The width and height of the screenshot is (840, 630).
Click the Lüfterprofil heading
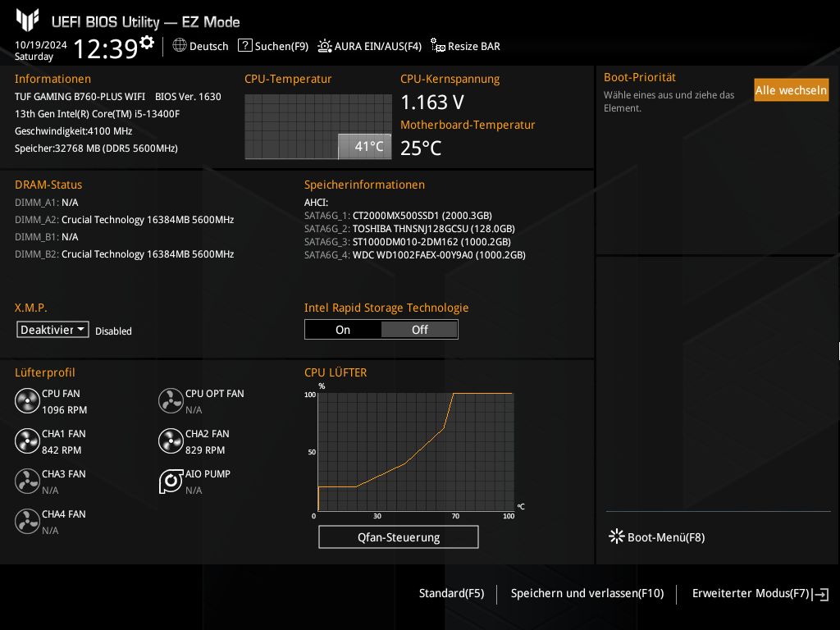coord(45,372)
